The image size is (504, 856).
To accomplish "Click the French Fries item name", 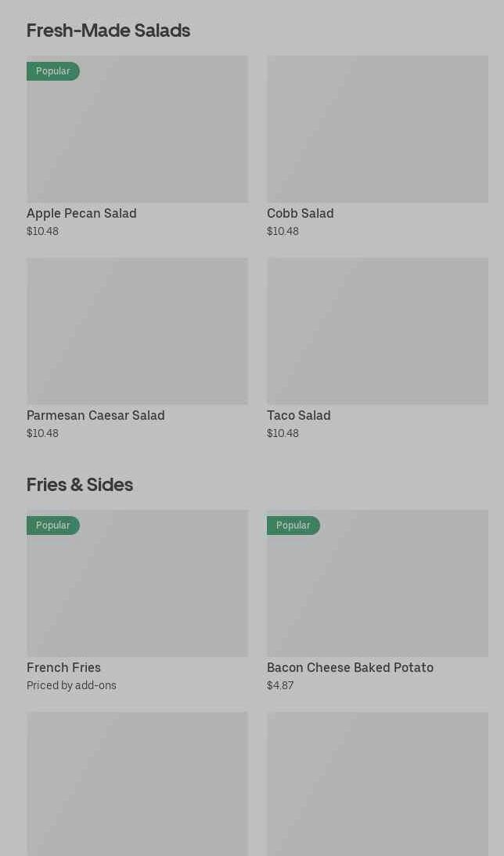I will [63, 667].
